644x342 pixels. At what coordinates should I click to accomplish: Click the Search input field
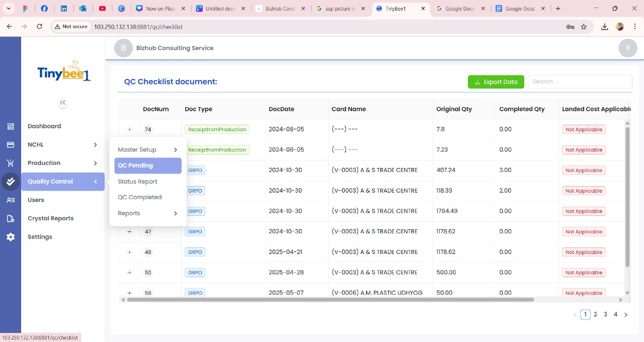pos(580,82)
